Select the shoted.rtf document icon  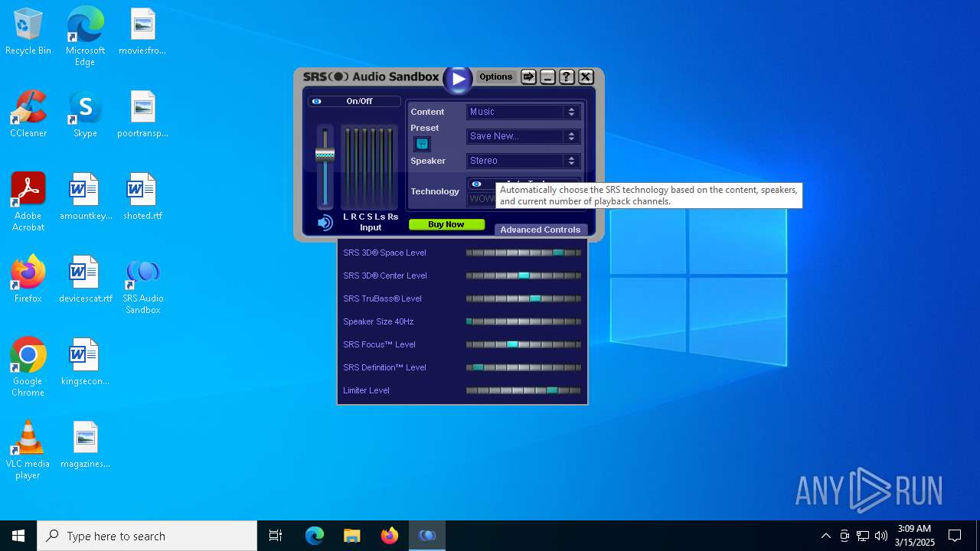tap(142, 197)
